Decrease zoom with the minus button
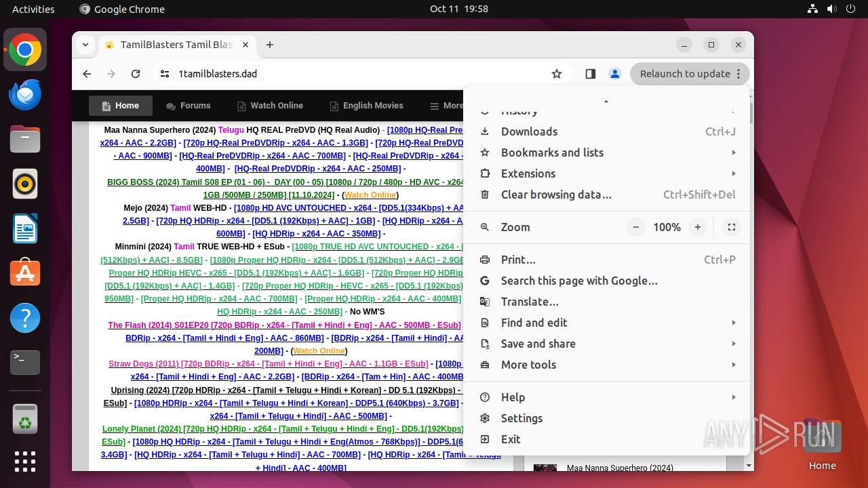The height and width of the screenshot is (488, 868). pos(635,227)
